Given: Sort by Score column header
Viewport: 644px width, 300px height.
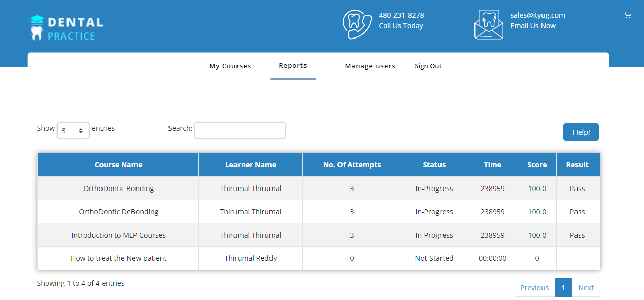Looking at the screenshot, I should coord(537,165).
